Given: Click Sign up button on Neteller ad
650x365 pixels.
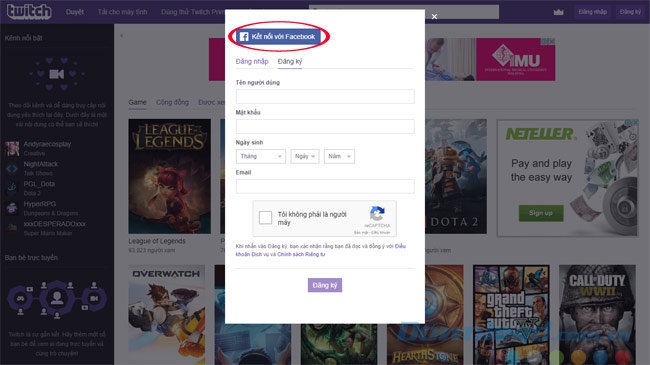Looking at the screenshot, I should [541, 213].
